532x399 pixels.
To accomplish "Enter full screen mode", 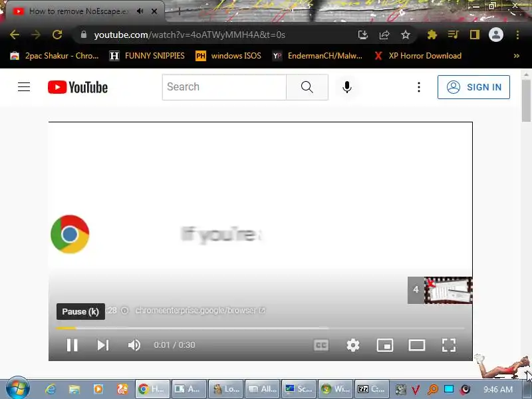I will pos(448,345).
